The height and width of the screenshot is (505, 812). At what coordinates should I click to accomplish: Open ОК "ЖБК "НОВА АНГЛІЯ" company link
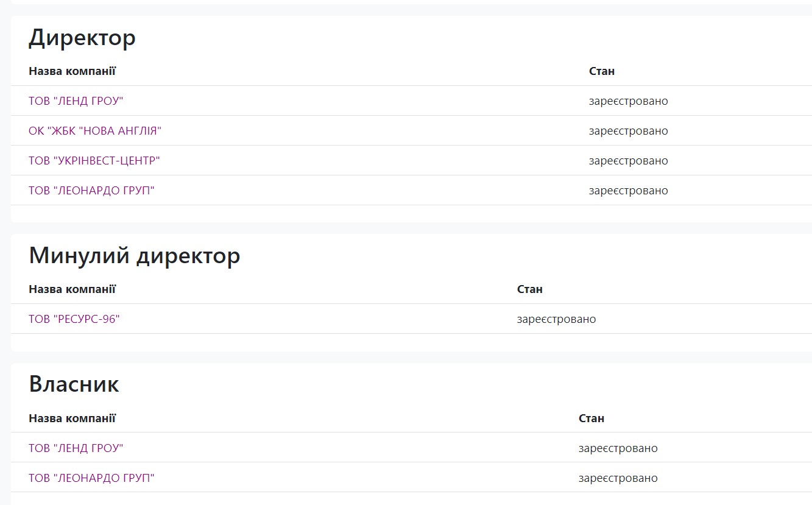[94, 131]
